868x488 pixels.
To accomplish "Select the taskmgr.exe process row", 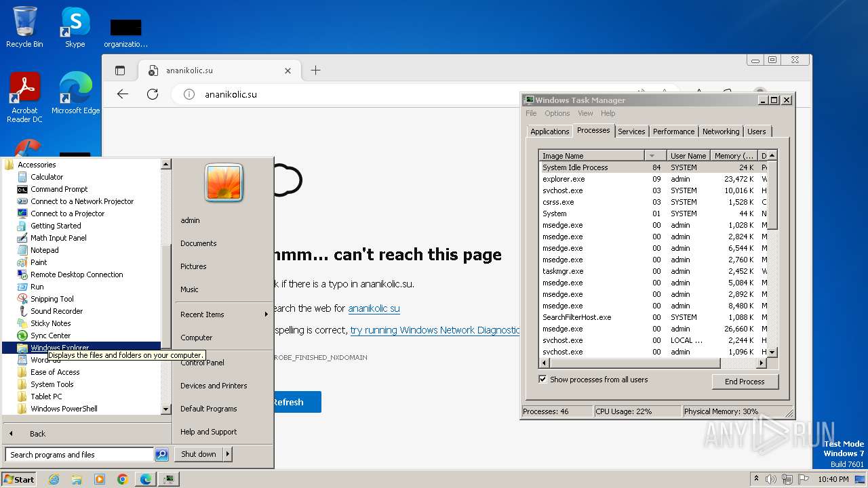I will [652, 271].
